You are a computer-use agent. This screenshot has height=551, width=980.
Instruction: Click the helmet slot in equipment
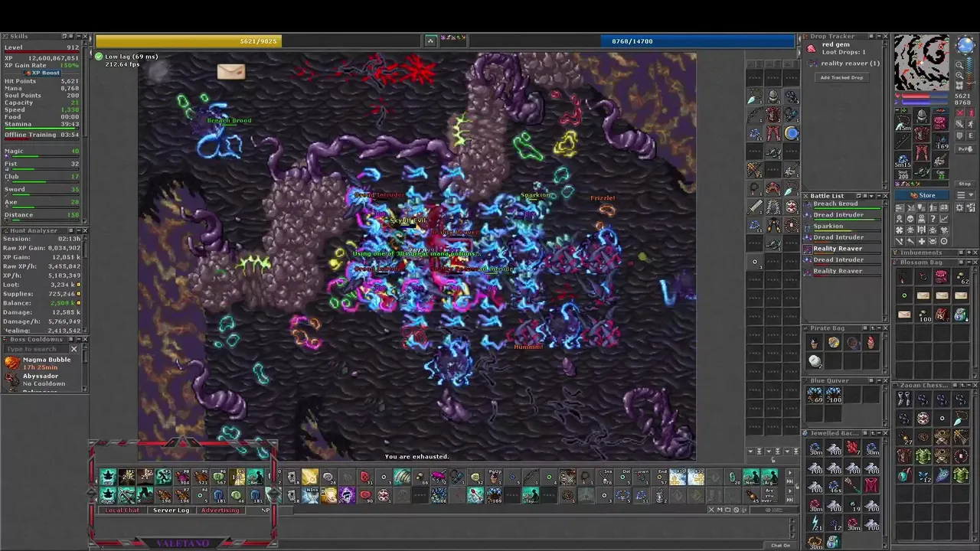(922, 116)
